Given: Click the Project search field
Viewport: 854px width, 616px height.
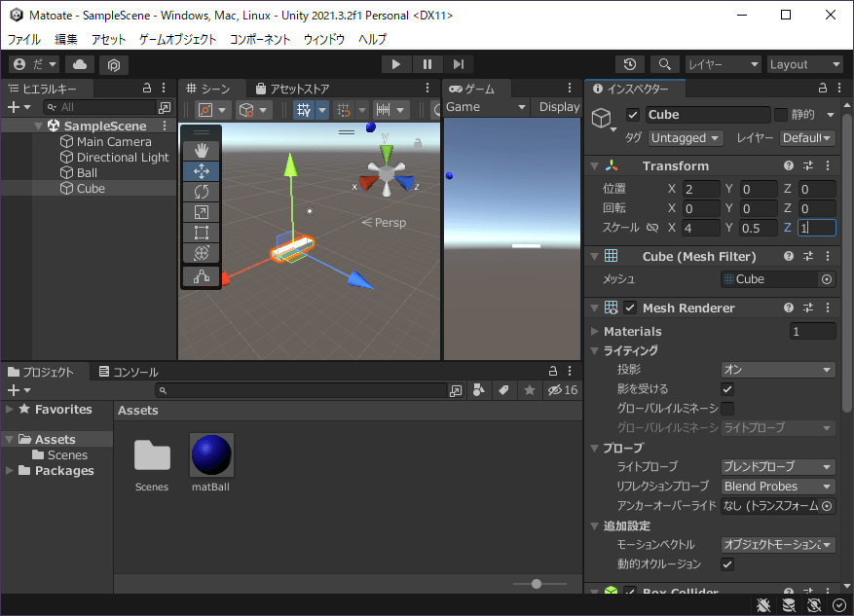Looking at the screenshot, I should point(302,389).
